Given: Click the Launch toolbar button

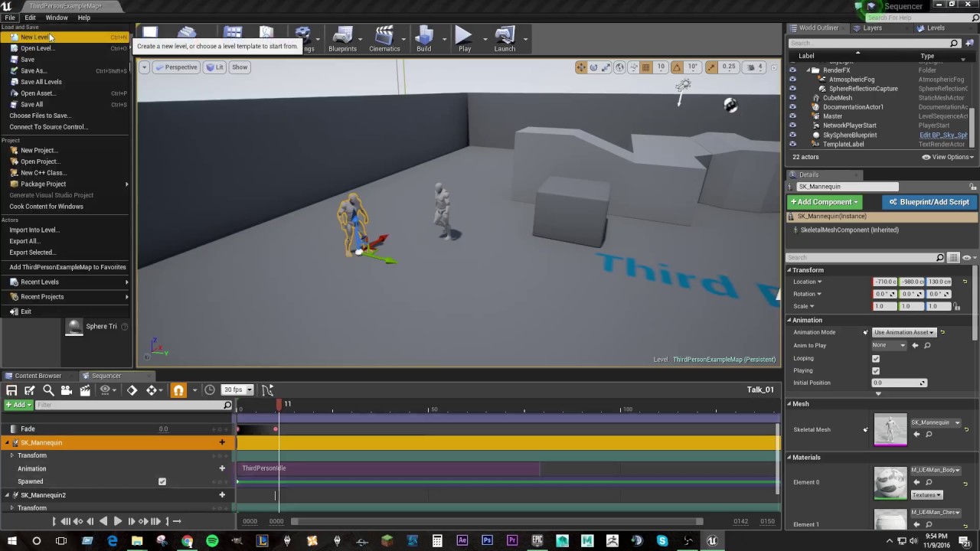Looking at the screenshot, I should 505,40.
